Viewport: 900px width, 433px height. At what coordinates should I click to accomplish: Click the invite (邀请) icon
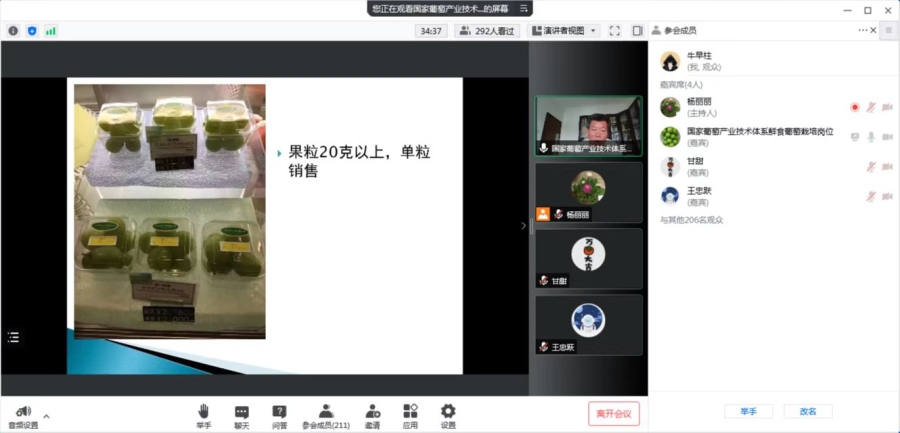point(373,411)
